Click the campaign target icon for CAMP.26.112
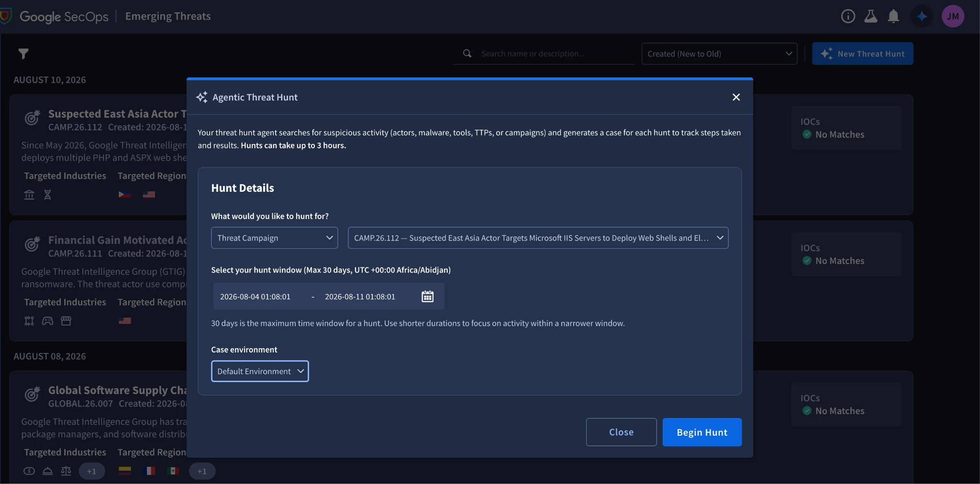 point(32,117)
